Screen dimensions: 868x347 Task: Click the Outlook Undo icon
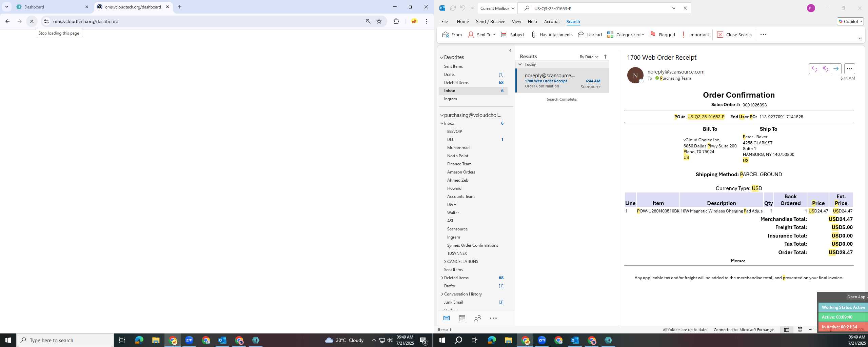click(462, 8)
